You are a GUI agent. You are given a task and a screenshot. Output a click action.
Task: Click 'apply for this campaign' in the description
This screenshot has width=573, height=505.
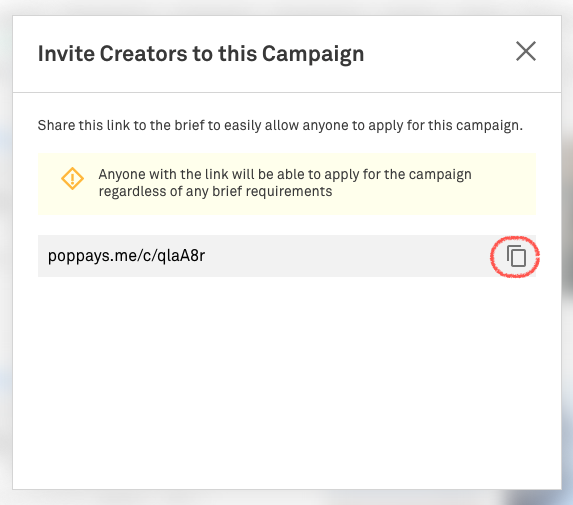(x=445, y=125)
